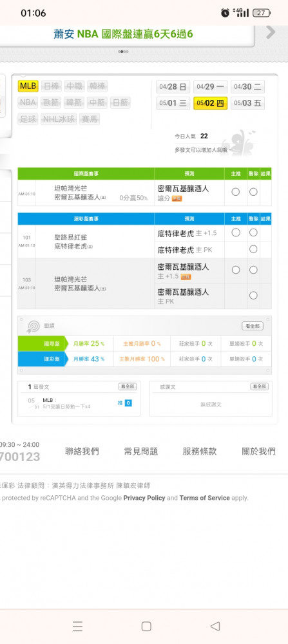The height and width of the screenshot is (644, 288).
Task: Open the MLB 5/1 post entry
Action: point(66,403)
